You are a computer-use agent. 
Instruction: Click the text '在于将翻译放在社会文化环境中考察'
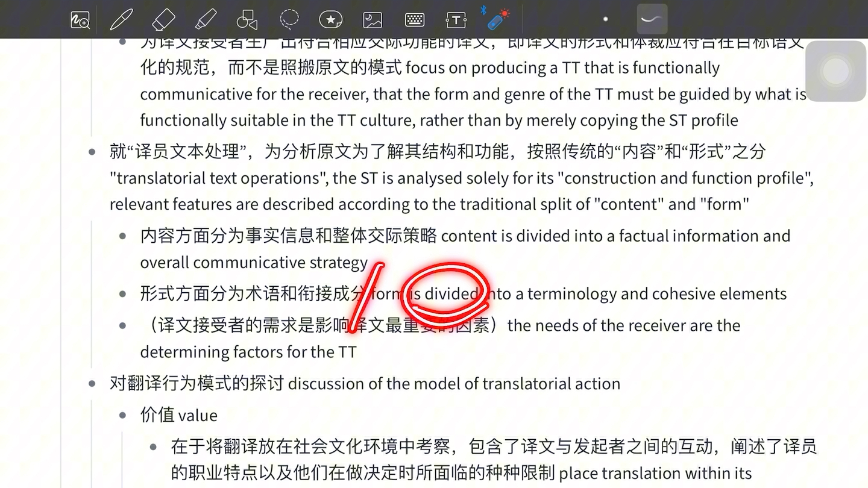pos(310,446)
